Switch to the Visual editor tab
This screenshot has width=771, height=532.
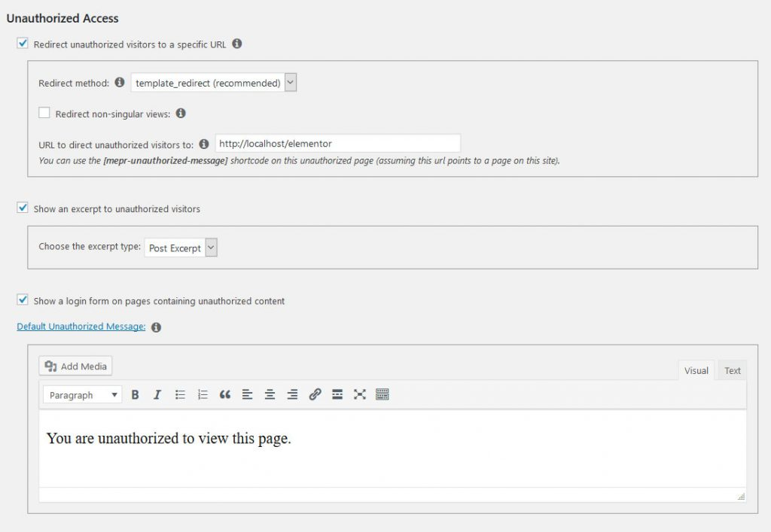pos(696,370)
